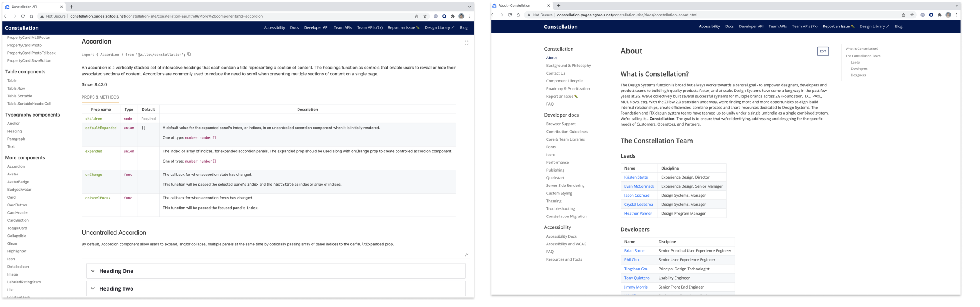Open home page in About Constellation window
Screen dimensions: 980x307
point(518,15)
